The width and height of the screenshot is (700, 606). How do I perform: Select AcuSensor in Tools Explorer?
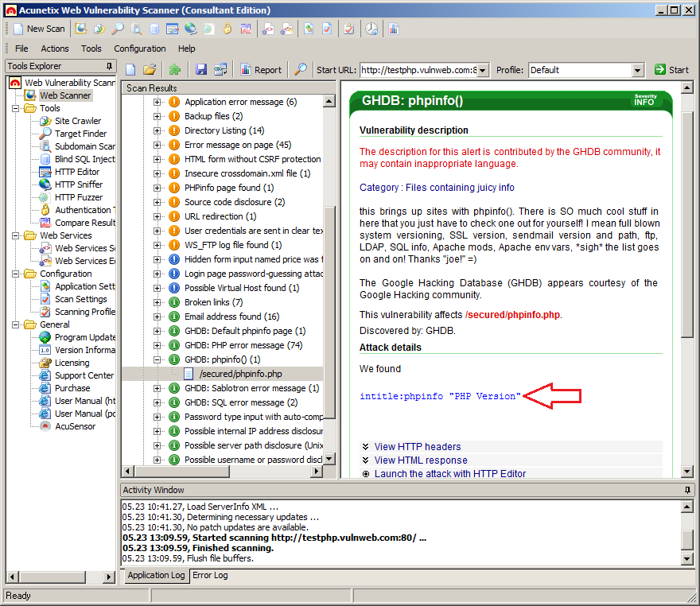tap(75, 426)
